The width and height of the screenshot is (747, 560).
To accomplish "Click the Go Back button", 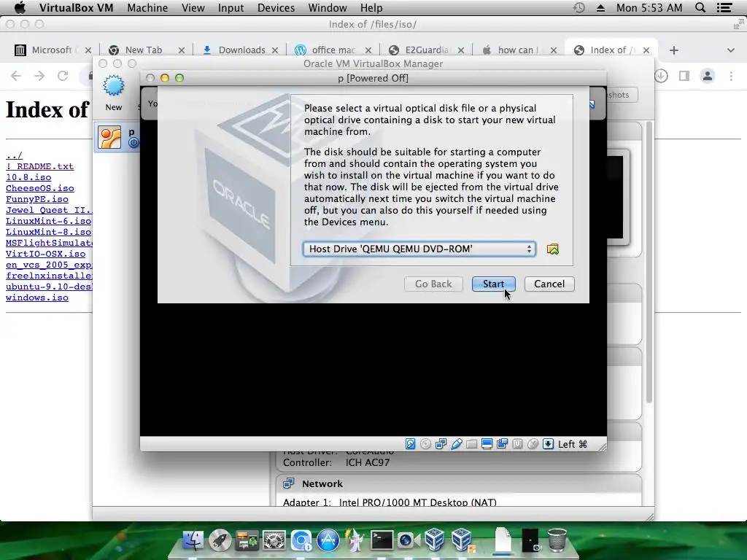I will pos(433,284).
